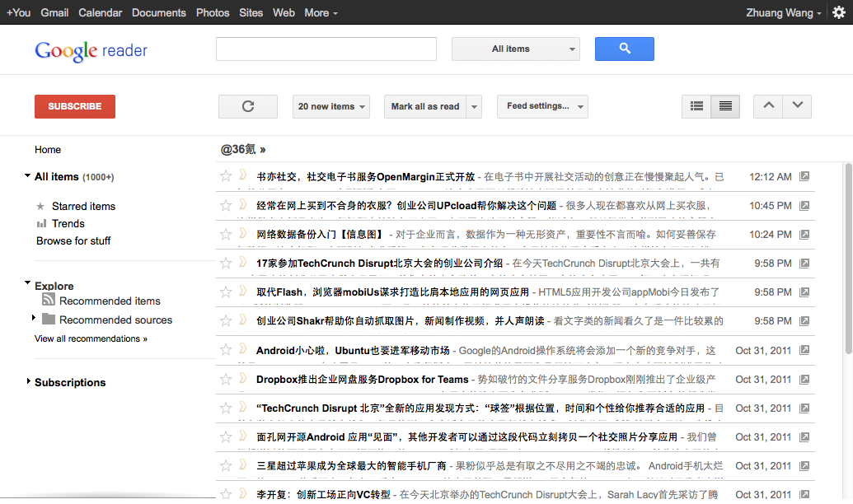
Task: Open UPcload article original page icon
Action: 804,206
